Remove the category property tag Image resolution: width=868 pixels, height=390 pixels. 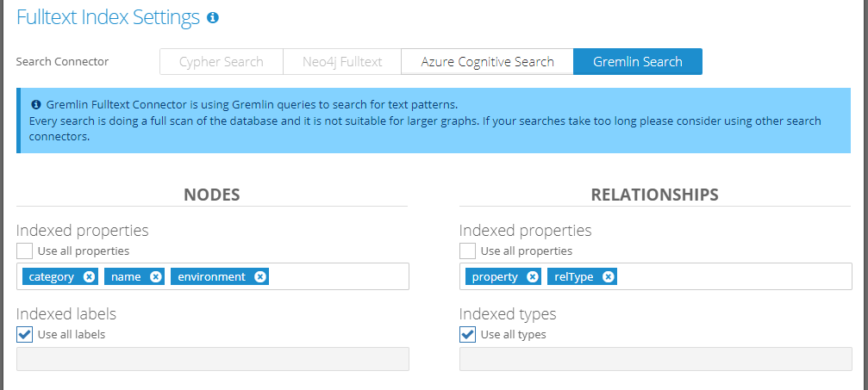coord(90,276)
